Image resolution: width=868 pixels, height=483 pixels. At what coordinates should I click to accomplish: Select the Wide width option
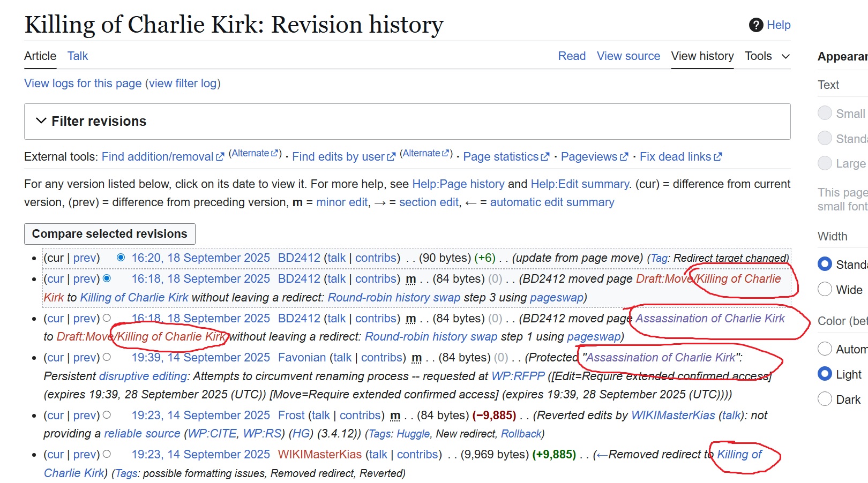[825, 290]
